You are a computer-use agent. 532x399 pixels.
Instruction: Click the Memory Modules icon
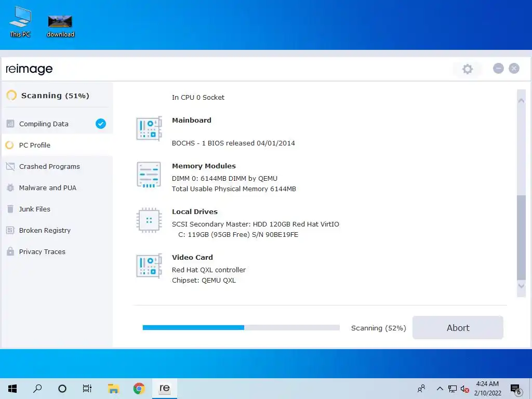click(x=149, y=175)
